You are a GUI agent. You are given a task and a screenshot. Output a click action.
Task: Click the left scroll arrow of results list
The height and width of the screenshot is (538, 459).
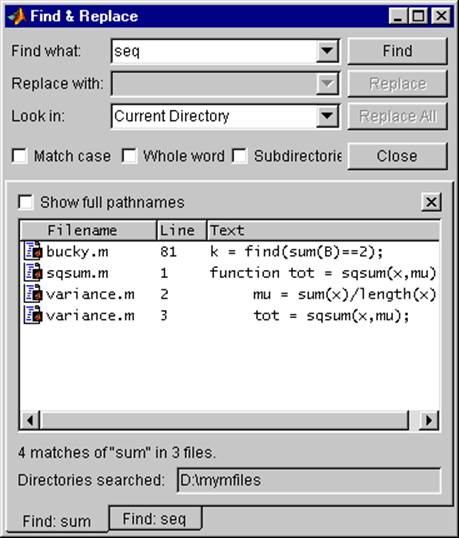(30, 420)
